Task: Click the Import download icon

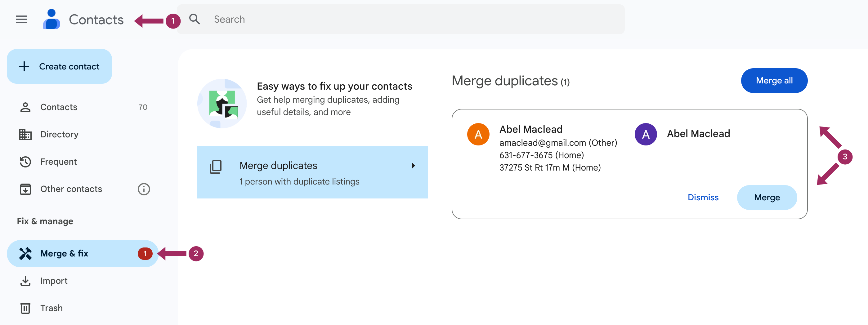Action: click(25, 281)
